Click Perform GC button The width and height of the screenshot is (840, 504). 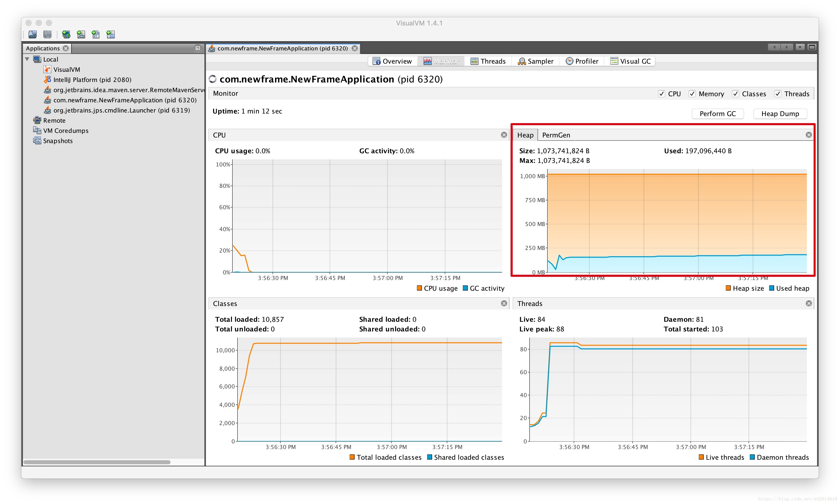(x=718, y=113)
